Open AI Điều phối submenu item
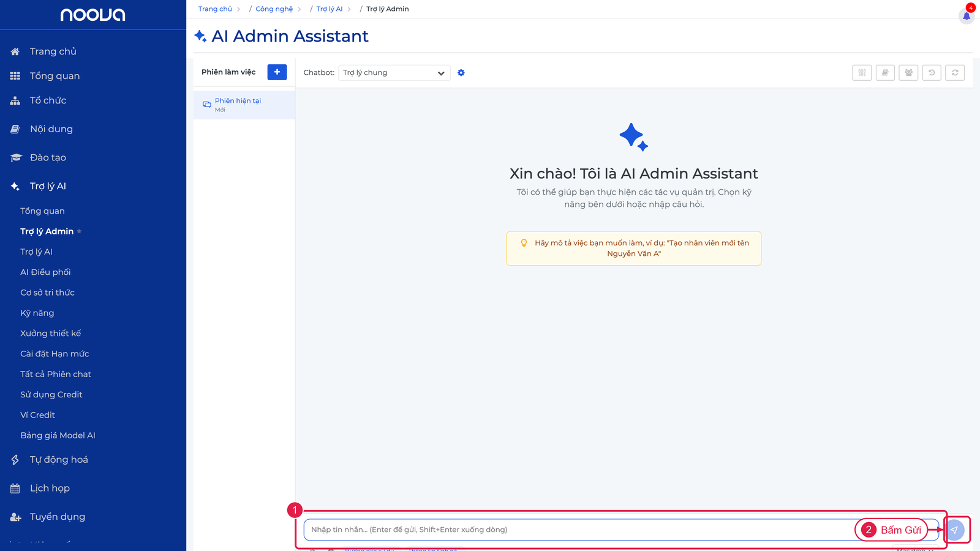This screenshot has height=551, width=980. pos(45,272)
